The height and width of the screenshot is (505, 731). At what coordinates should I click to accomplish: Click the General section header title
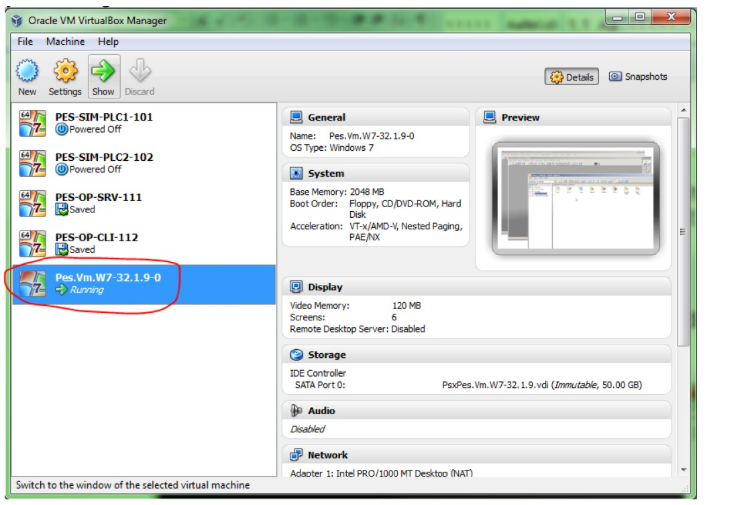point(327,118)
